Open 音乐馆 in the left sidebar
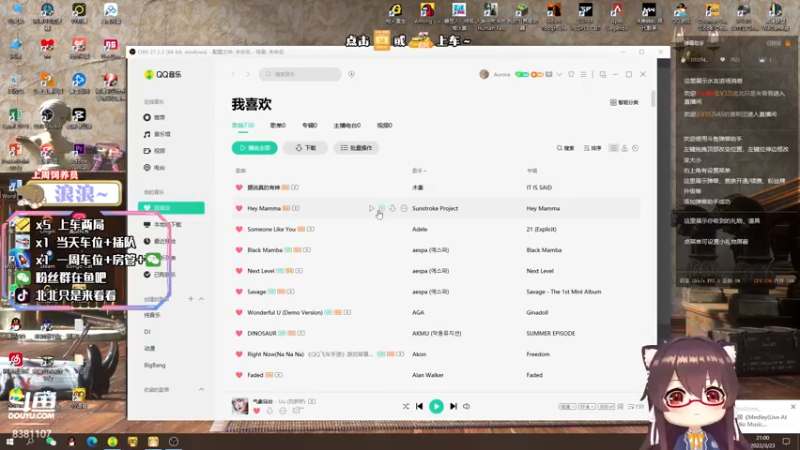This screenshot has height=450, width=800. tap(157, 134)
